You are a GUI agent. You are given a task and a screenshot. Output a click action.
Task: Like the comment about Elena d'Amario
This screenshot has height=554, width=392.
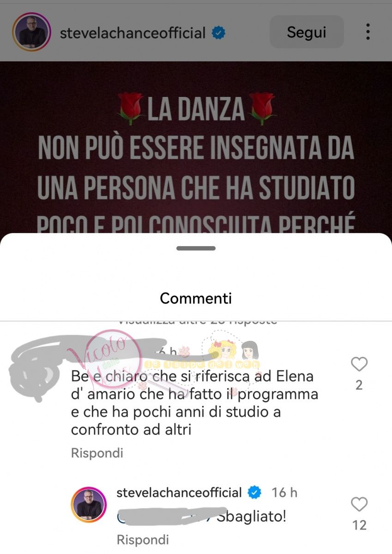(359, 365)
